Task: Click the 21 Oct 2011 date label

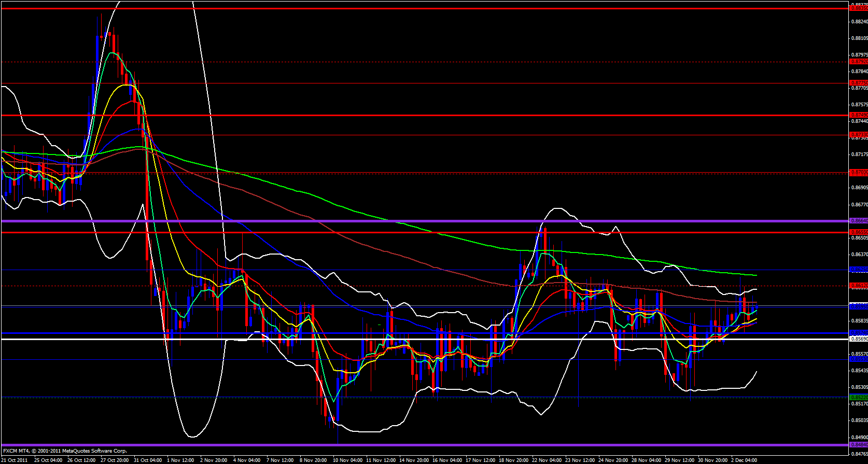Action: [15, 460]
